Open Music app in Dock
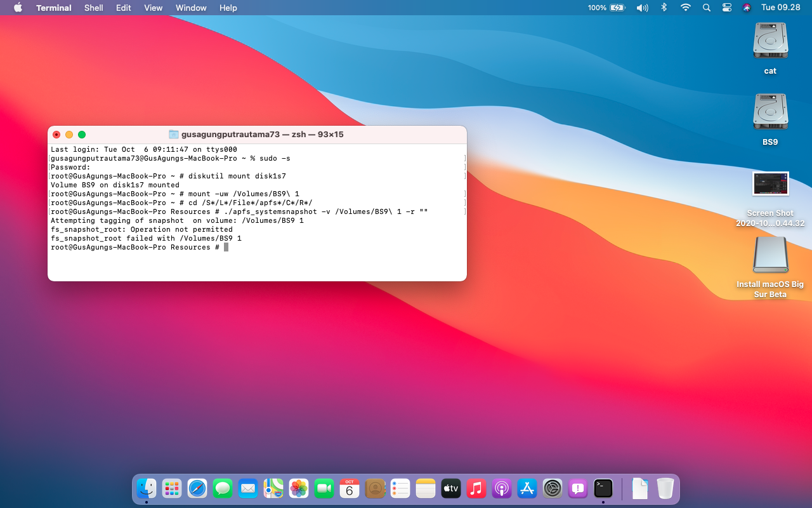This screenshot has height=508, width=812. click(x=476, y=488)
